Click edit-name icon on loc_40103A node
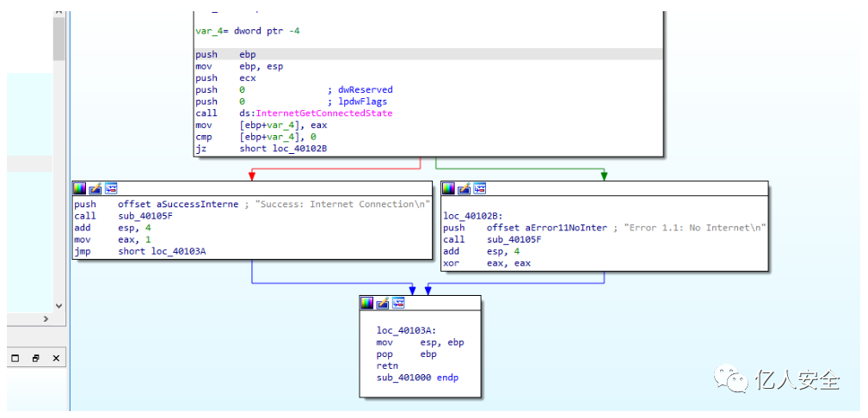Image resolution: width=868 pixels, height=418 pixels. [383, 303]
